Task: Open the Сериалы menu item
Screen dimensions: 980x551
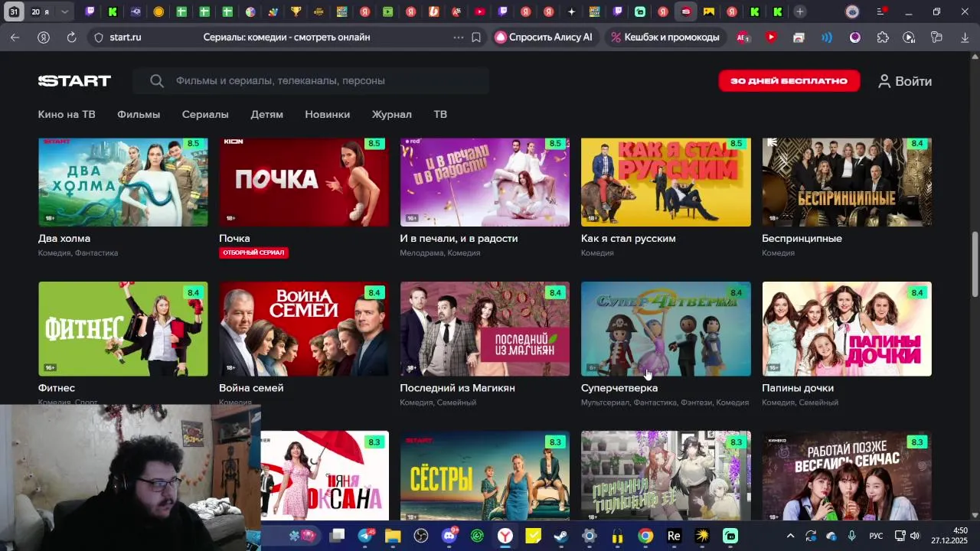Action: pyautogui.click(x=205, y=114)
